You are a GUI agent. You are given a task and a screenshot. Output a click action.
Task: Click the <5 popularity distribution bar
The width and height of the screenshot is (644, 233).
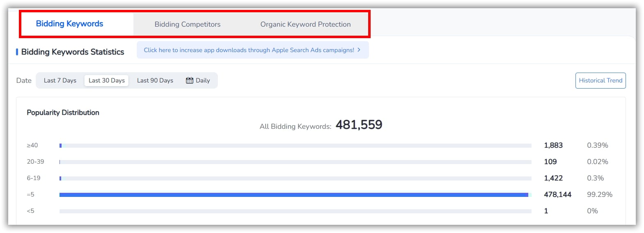point(295,211)
